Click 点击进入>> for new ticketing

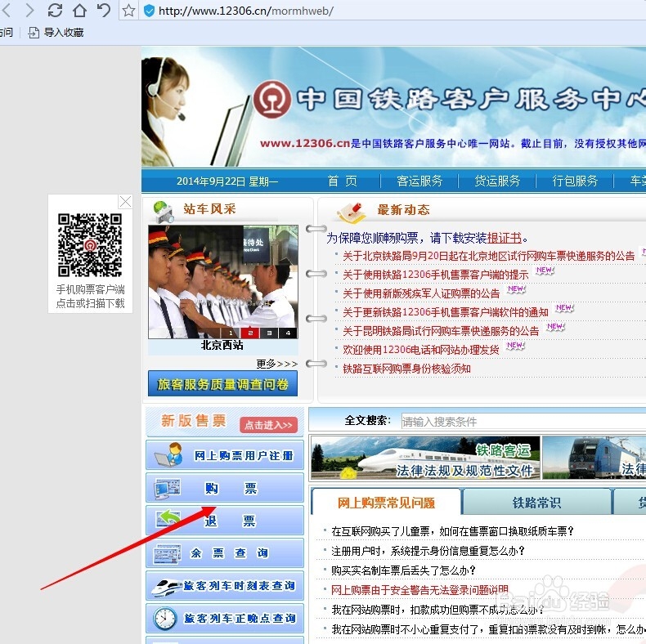pos(268,425)
